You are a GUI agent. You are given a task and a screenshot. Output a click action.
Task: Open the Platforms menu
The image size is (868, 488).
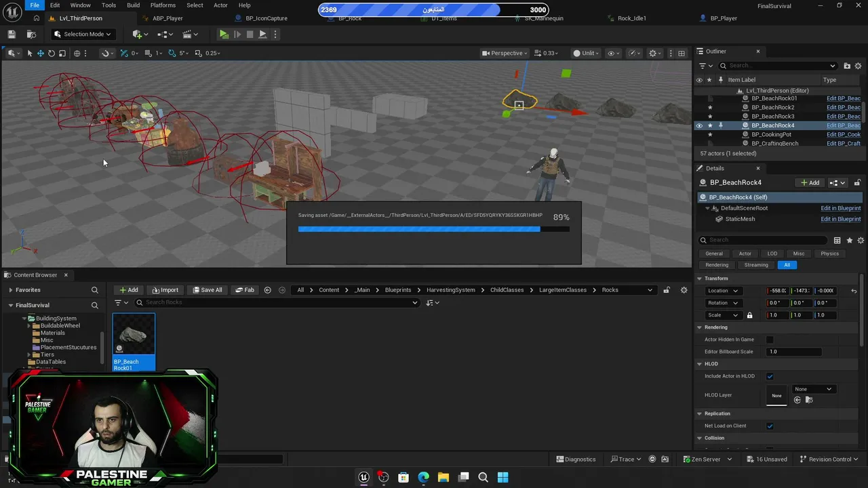pyautogui.click(x=163, y=5)
